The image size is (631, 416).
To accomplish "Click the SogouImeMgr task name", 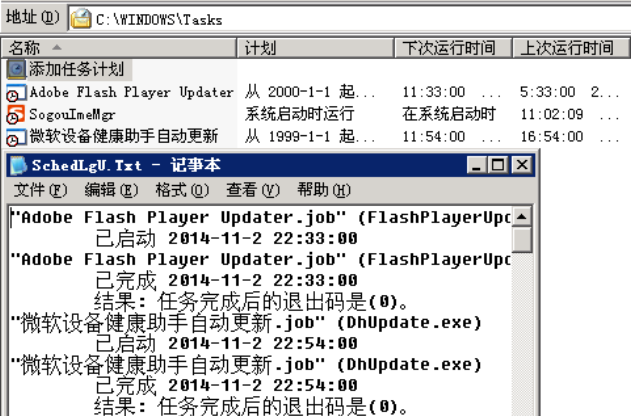I will [72, 115].
